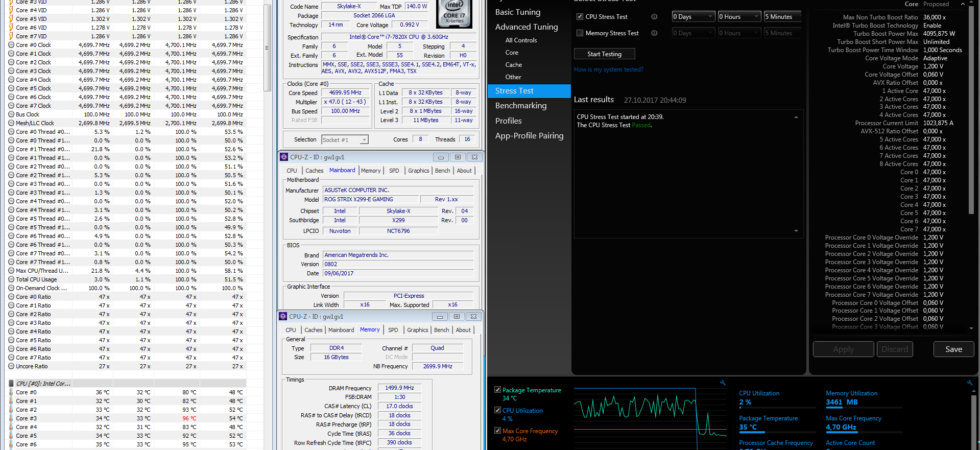Open the CPU test 0 Hours dropdown
The image size is (980, 450).
(x=739, y=17)
